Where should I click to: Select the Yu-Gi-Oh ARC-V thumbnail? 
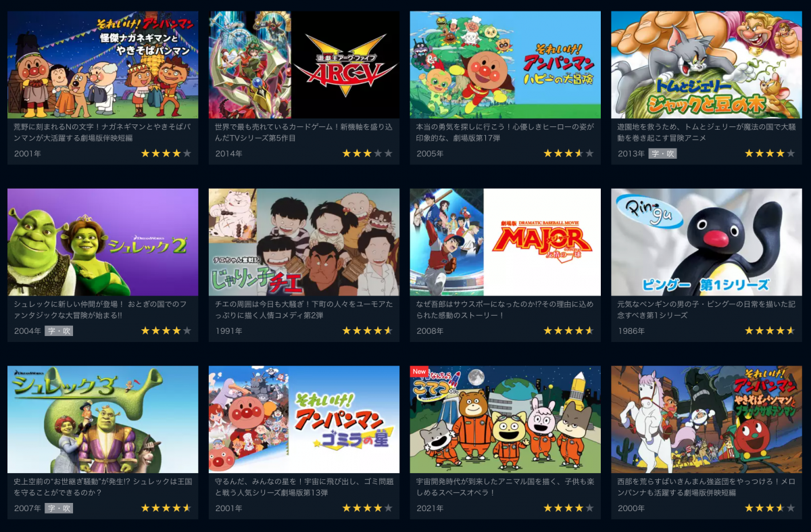[x=304, y=65]
